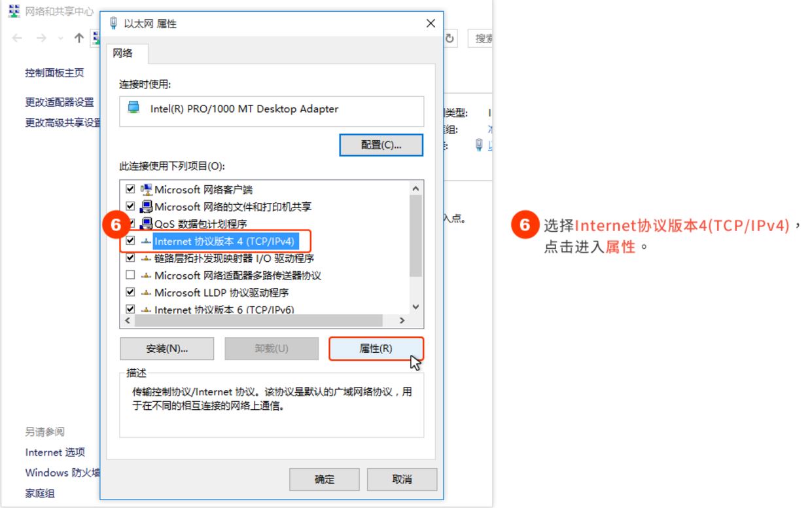812x508 pixels.
Task: Click the Microsoft 网络客户端 item icon
Action: point(146,190)
